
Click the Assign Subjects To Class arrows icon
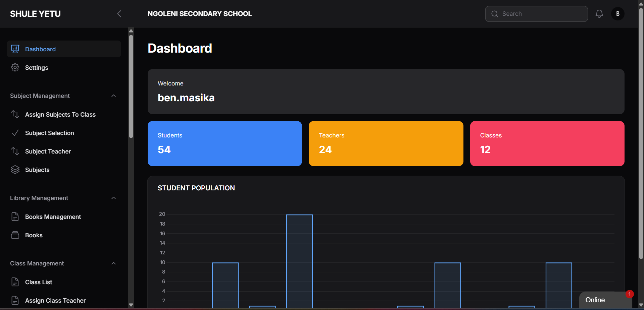15,114
